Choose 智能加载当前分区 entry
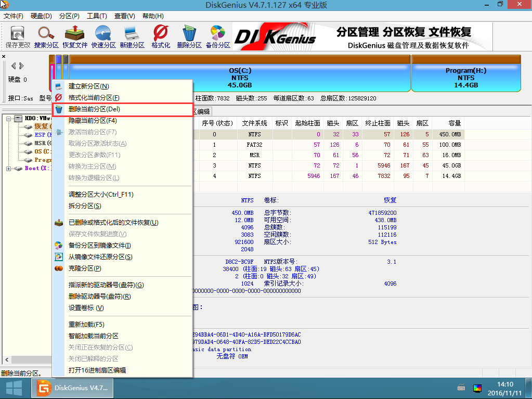Screen dimensions: 532x399 tap(123, 336)
